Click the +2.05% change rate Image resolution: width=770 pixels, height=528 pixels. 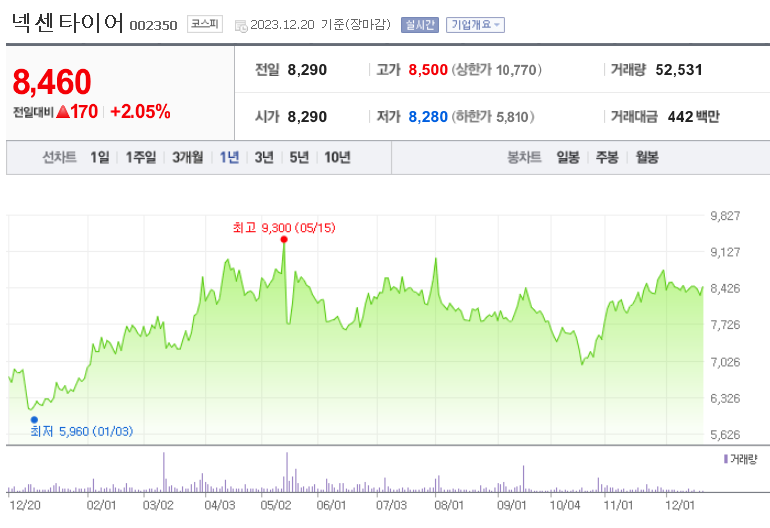(140, 111)
